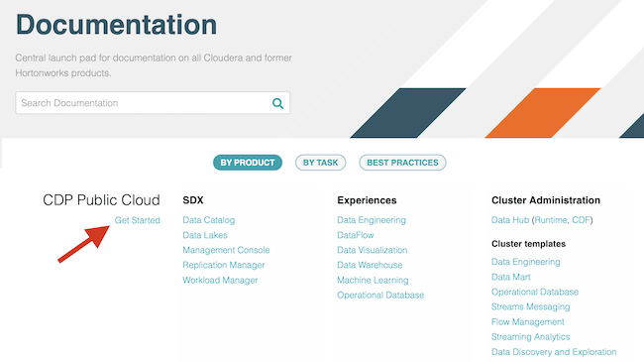644x362 pixels.
Task: Go to Machine Learning docs
Action: tap(373, 280)
